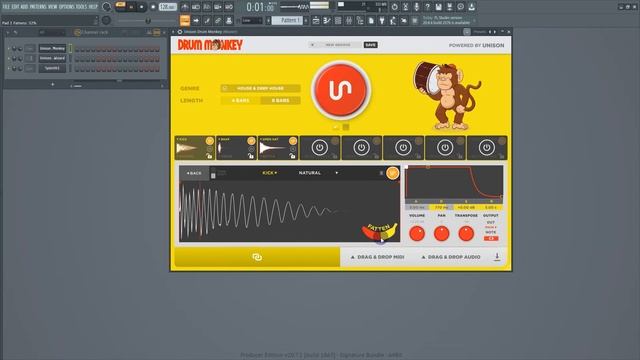Open the playlist view icon
Screen dimensions: 640x360
coord(316,20)
